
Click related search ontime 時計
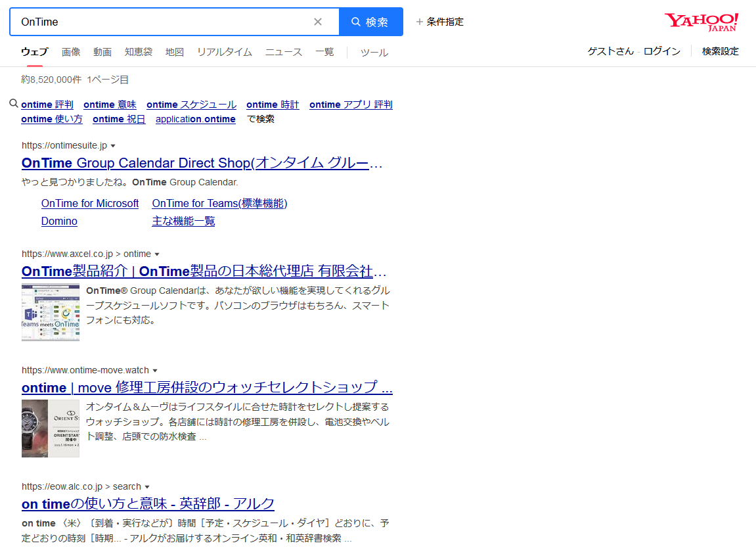(x=273, y=105)
